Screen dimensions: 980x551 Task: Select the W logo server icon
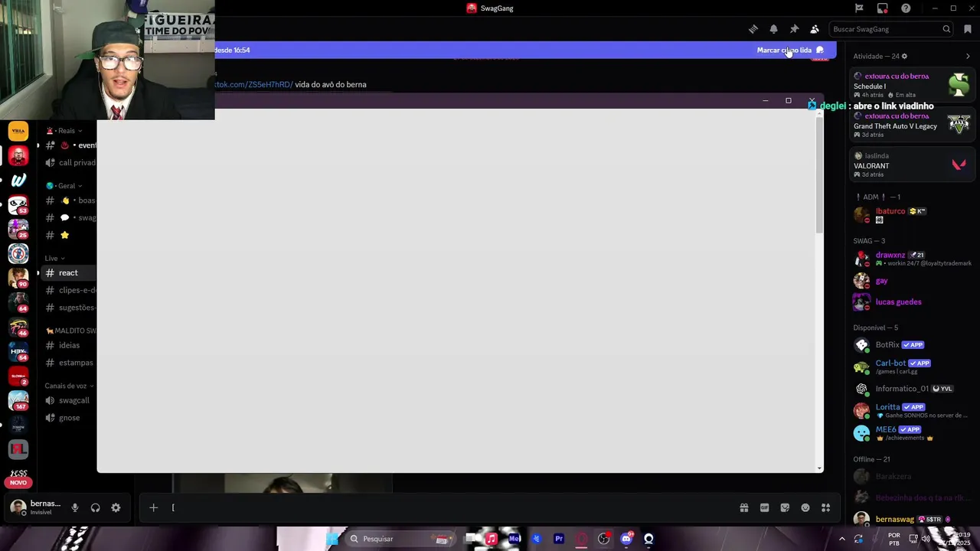[18, 181]
